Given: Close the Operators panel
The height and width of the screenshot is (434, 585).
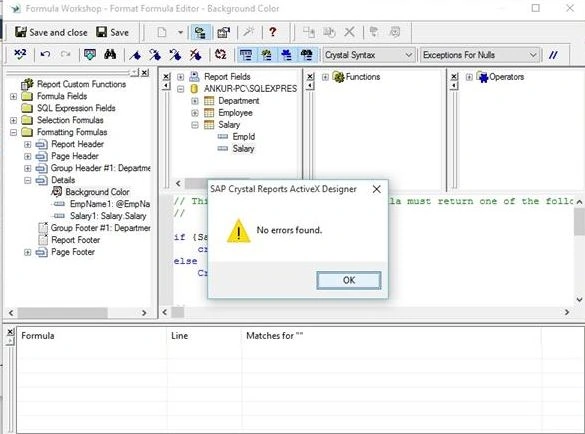Looking at the screenshot, I should pos(454,77).
